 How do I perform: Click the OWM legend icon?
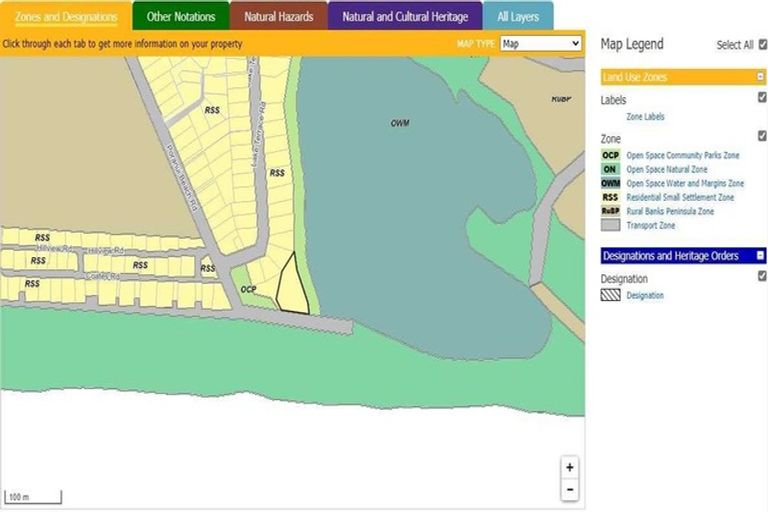(610, 184)
